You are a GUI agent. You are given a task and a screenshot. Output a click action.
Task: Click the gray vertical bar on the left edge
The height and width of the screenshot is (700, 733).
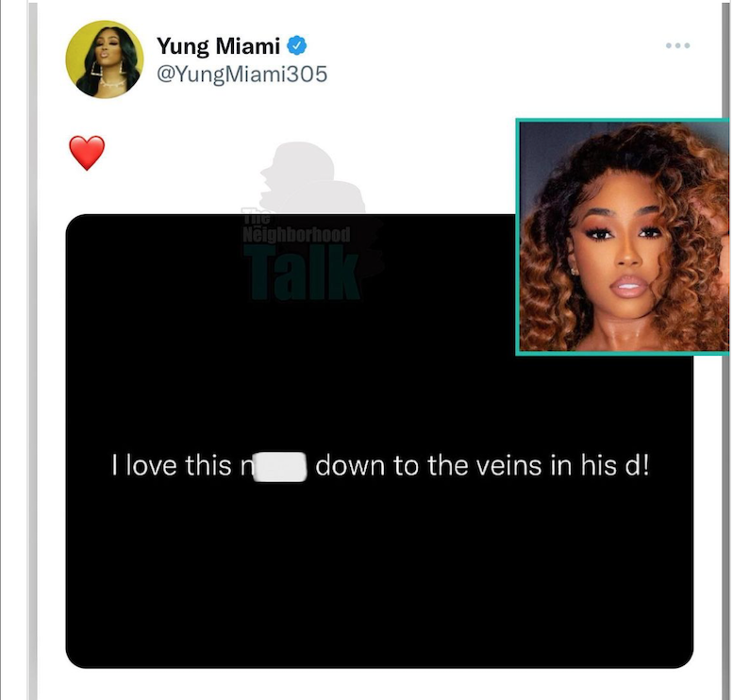33,350
